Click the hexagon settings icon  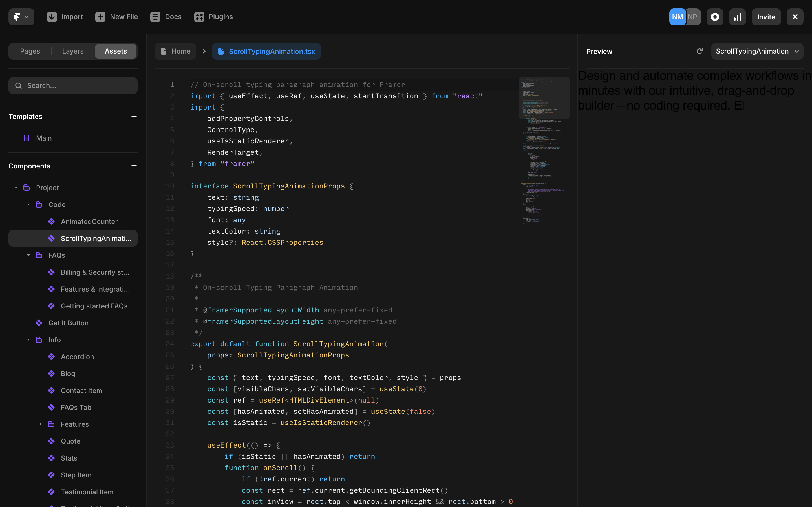pyautogui.click(x=715, y=17)
